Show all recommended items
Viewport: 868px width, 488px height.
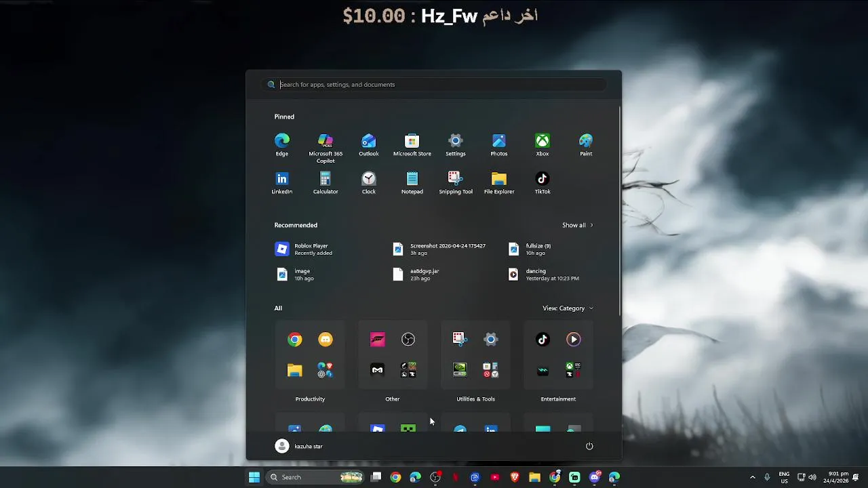point(578,225)
